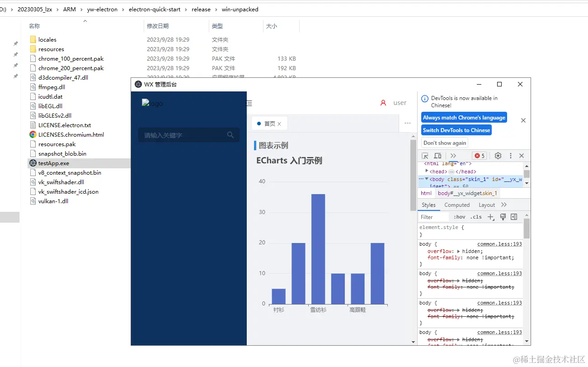588x367 pixels.
Task: Toggle the :hov element state panel
Action: tap(460, 217)
